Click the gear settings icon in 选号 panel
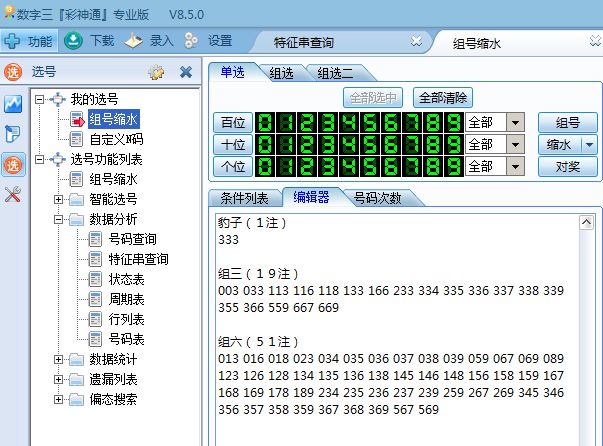603x446 pixels. 157,72
